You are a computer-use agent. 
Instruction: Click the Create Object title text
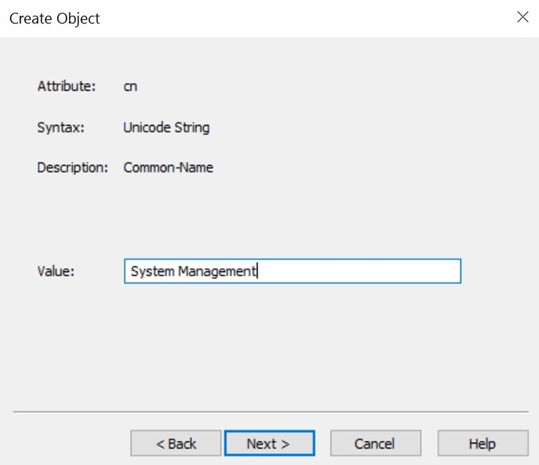click(54, 19)
